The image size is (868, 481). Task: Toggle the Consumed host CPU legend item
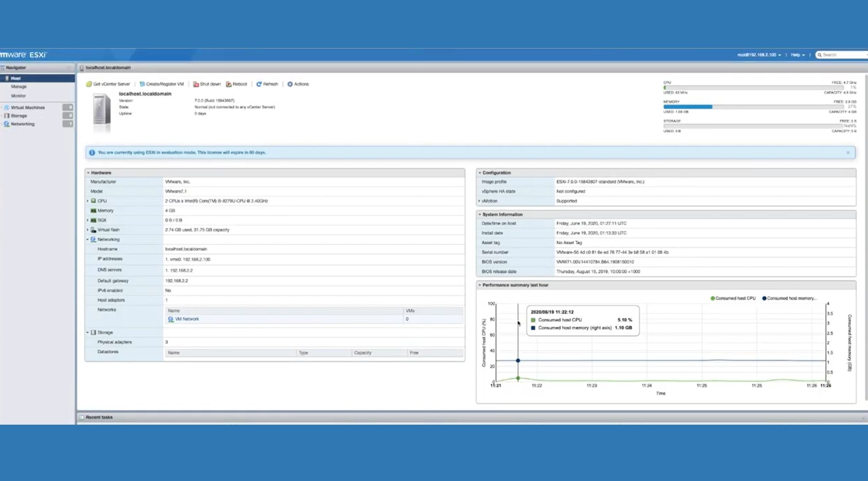coord(732,299)
